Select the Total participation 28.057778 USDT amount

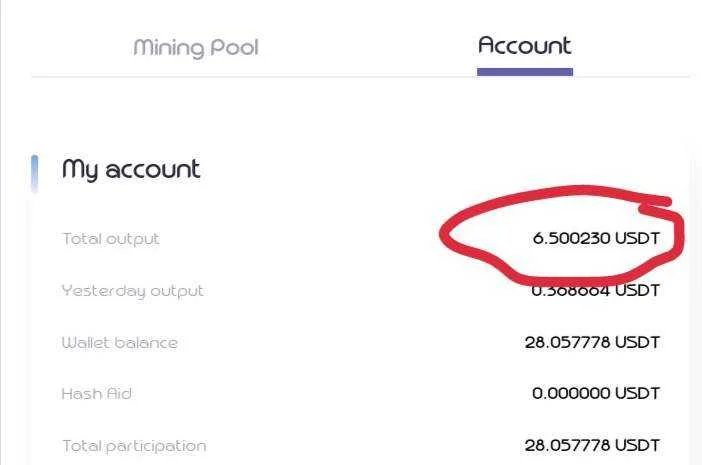point(592,445)
